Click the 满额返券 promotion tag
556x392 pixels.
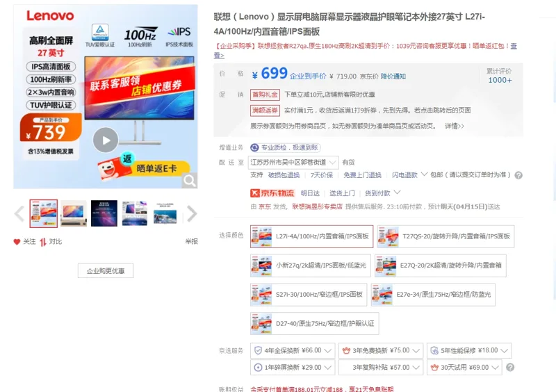265,111
